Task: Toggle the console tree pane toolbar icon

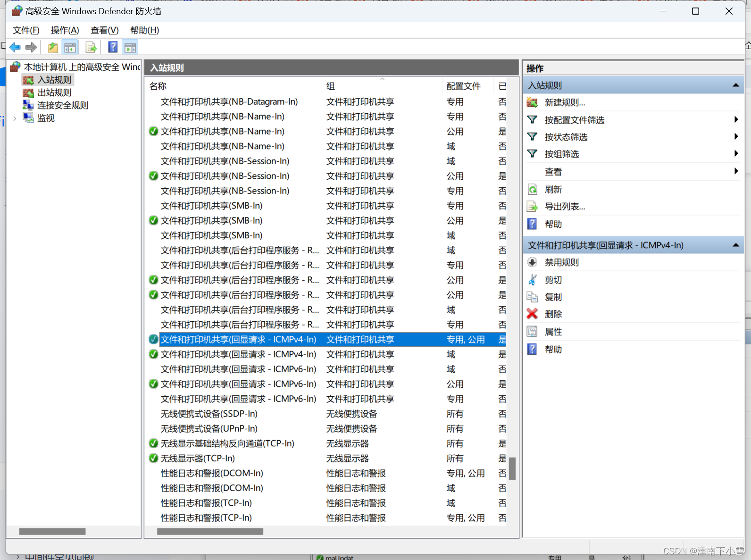Action: point(70,47)
